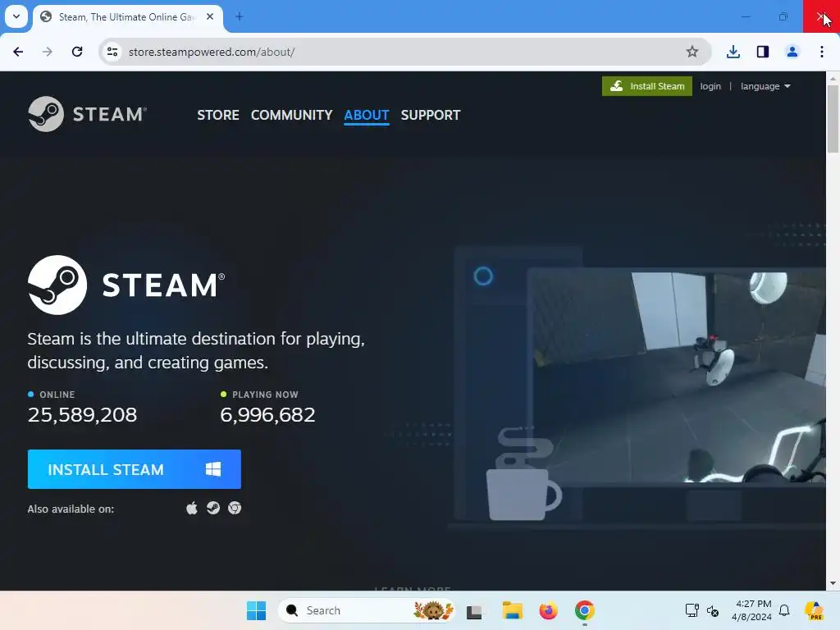
Task: Click the browser forward arrow
Action: click(48, 52)
